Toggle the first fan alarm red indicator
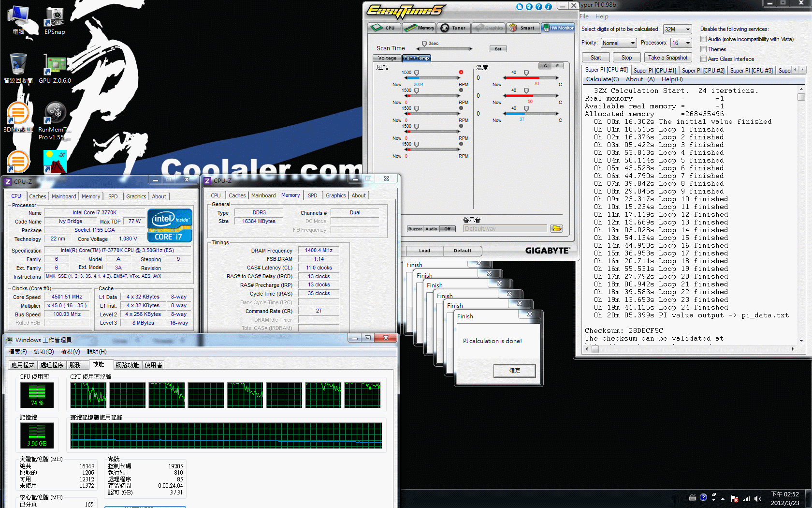812x508 pixels. pos(461,72)
